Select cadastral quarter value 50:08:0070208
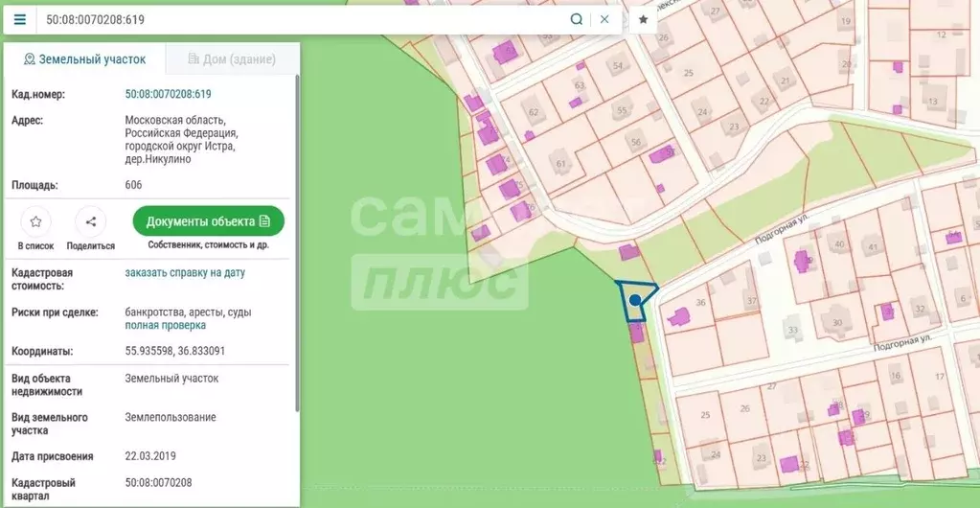Screen dimensions: 980x508 (x=159, y=483)
